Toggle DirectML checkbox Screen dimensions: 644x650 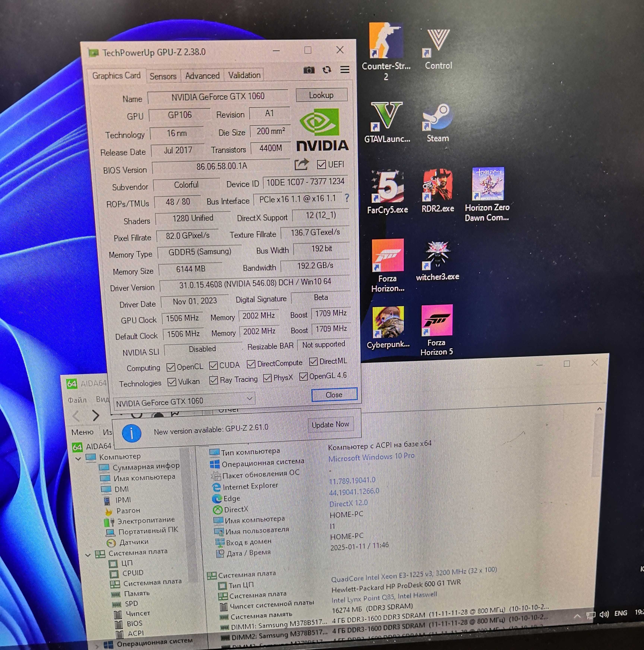coord(313,361)
